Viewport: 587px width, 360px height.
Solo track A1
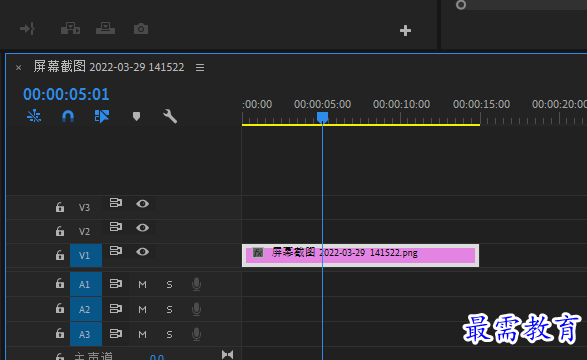(x=169, y=284)
